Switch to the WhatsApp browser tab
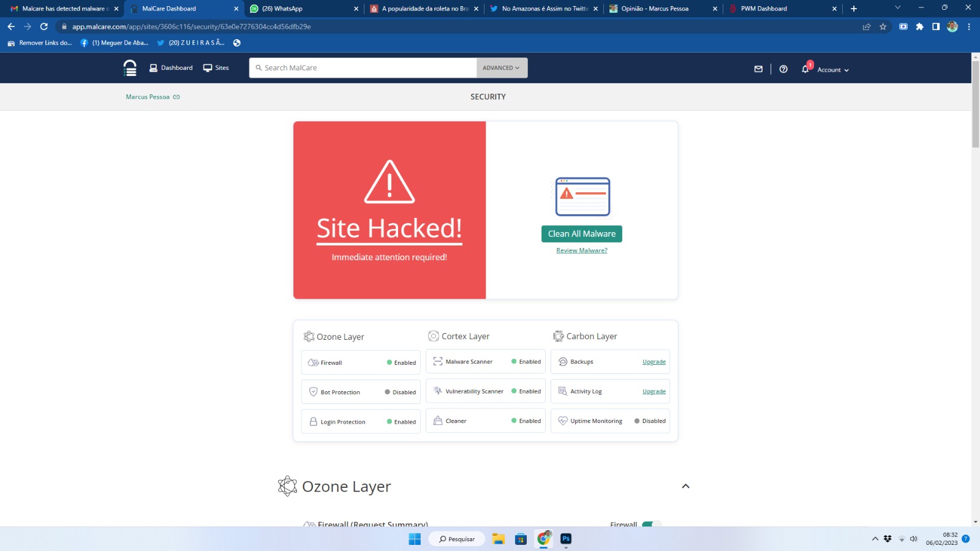 [x=304, y=9]
